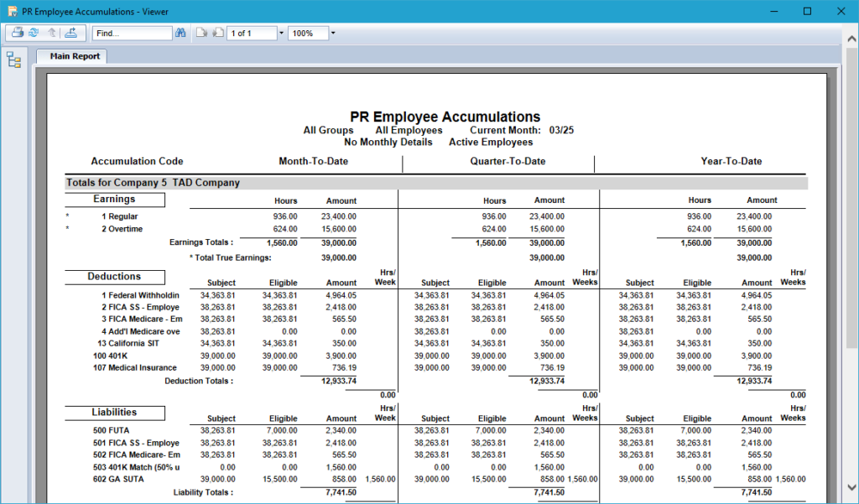Click the 'No Monthly Details' text
The height and width of the screenshot is (504, 859).
click(388, 143)
